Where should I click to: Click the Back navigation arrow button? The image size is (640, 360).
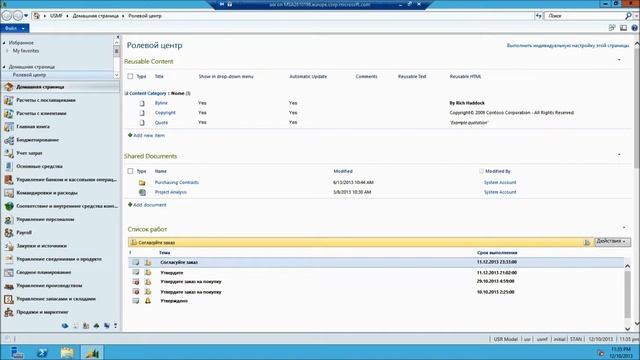coord(7,16)
